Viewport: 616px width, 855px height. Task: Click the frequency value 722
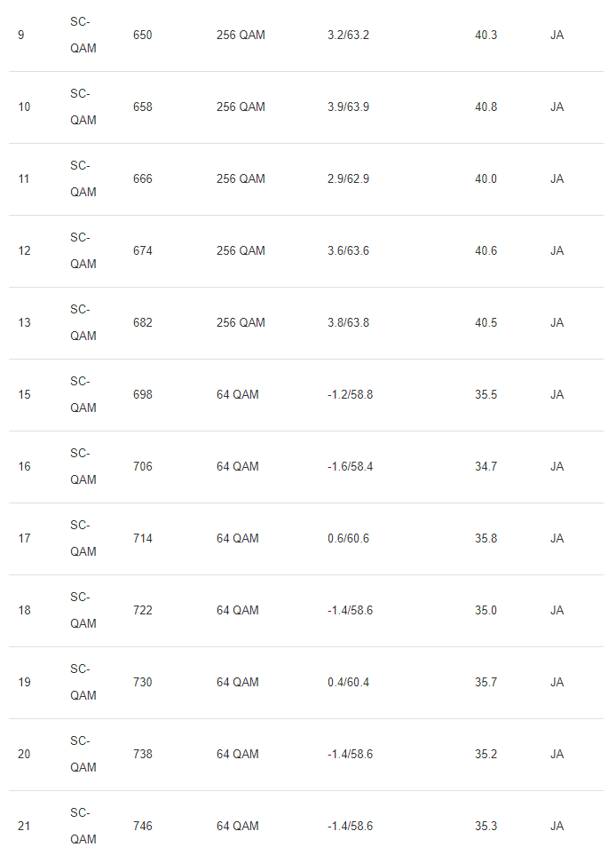click(x=142, y=611)
